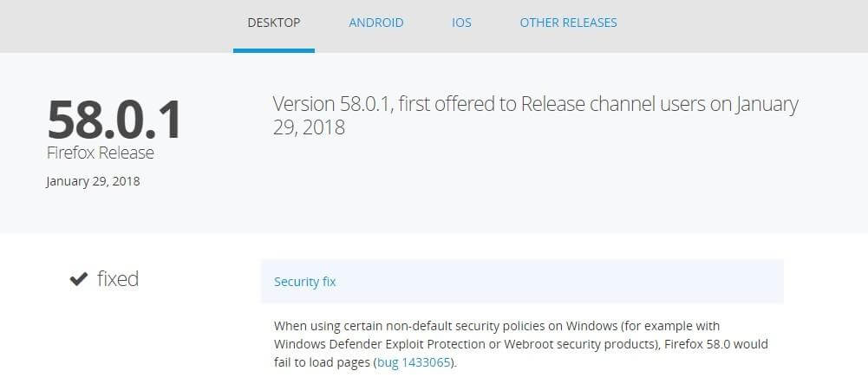
Task: Open the Security fix link
Action: (x=304, y=282)
